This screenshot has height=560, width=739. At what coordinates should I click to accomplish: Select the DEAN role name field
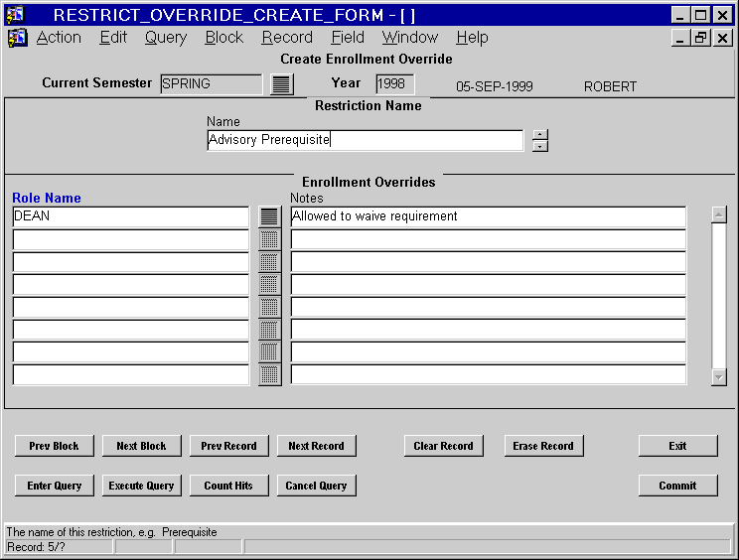(131, 217)
